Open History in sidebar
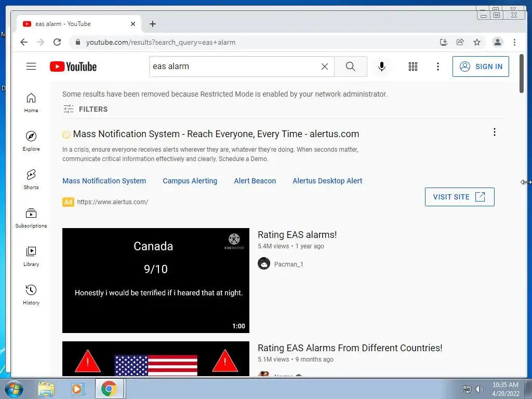Screen dimensions: 532x399 [31, 295]
